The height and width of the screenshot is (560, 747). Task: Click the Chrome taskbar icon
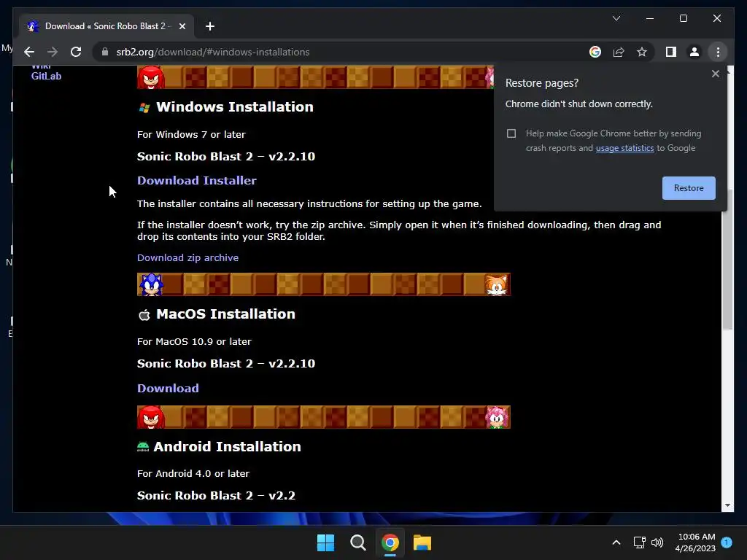(390, 542)
